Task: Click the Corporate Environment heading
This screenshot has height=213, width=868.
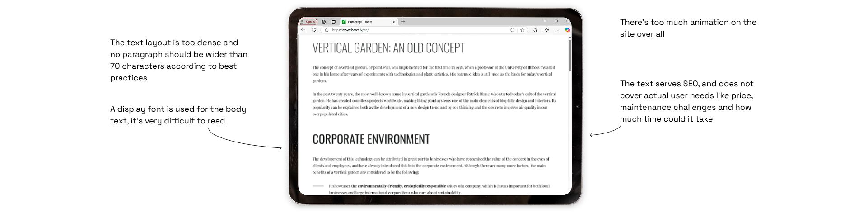Action: pos(371,139)
